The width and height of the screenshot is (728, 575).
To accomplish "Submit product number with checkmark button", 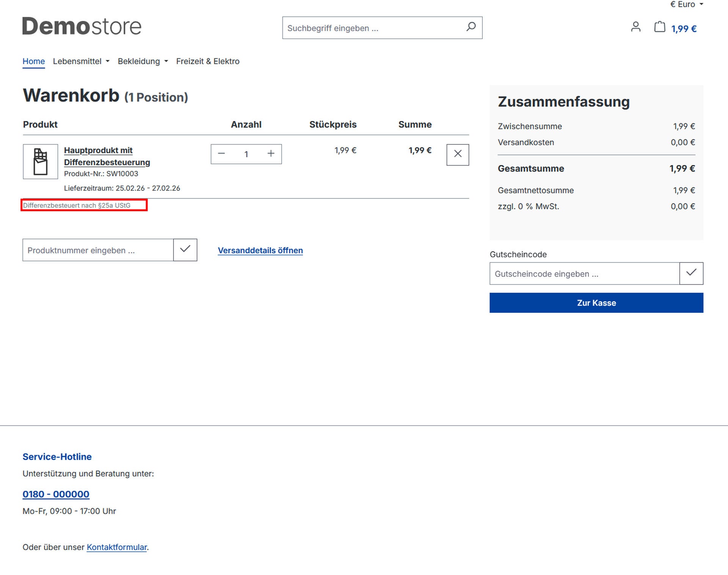I will coord(185,250).
